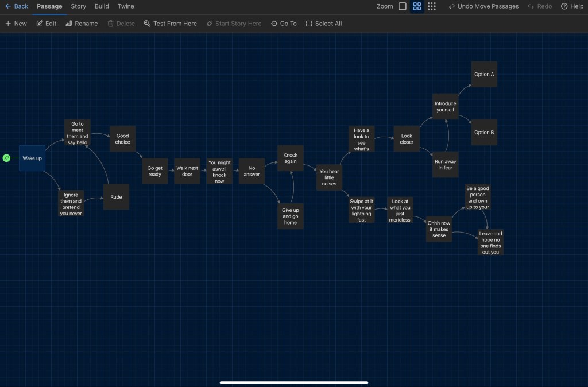Open the Help menu
This screenshot has height=387, width=588.
pyautogui.click(x=572, y=6)
